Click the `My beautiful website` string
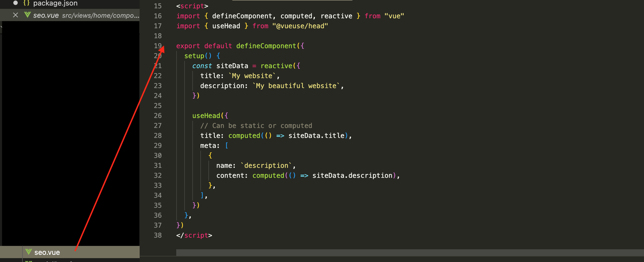This screenshot has width=644, height=262. click(x=296, y=86)
